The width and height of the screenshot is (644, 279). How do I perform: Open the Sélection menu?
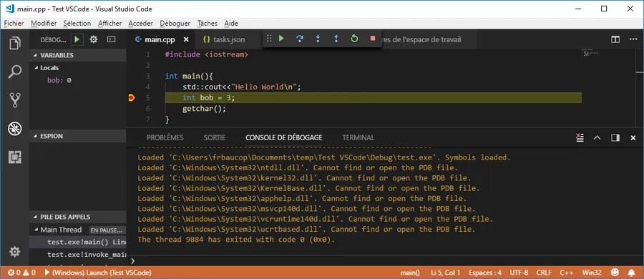(x=77, y=24)
